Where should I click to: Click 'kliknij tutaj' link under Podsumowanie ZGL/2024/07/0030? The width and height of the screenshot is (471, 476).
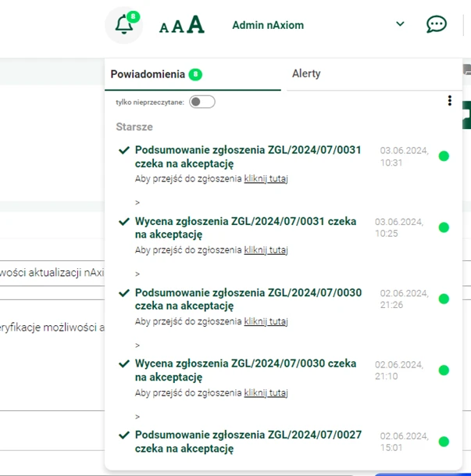click(x=266, y=321)
